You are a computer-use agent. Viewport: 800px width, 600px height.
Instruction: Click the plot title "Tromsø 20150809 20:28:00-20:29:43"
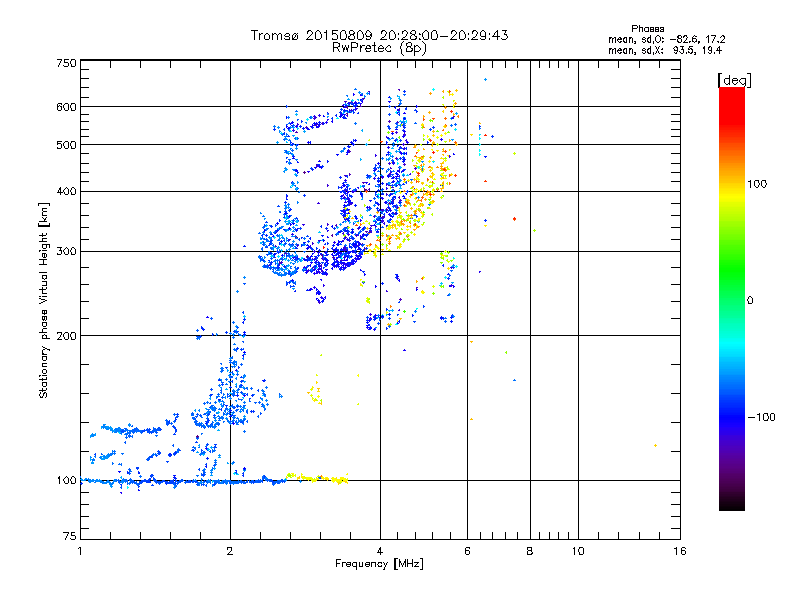379,35
